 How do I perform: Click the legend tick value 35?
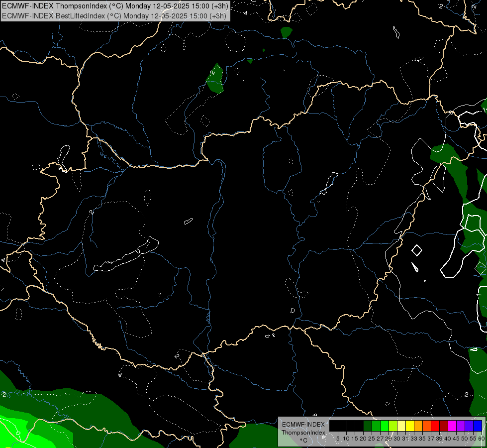(x=422, y=439)
